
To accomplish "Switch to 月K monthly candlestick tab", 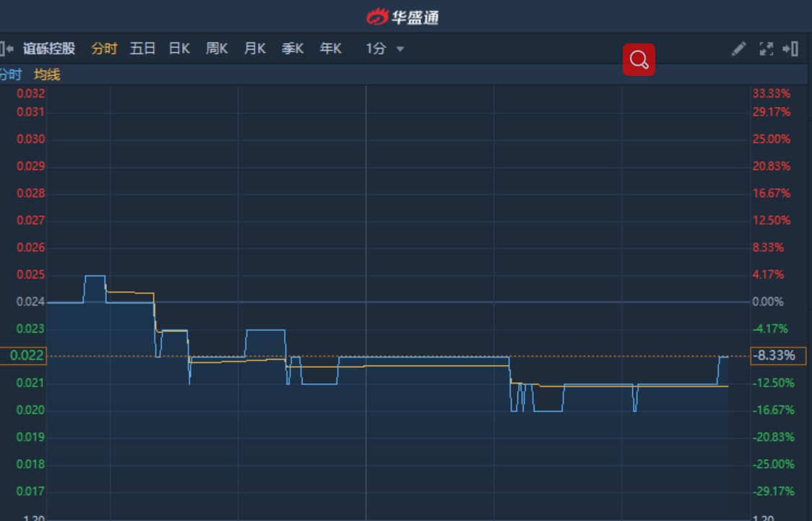I will (x=255, y=48).
